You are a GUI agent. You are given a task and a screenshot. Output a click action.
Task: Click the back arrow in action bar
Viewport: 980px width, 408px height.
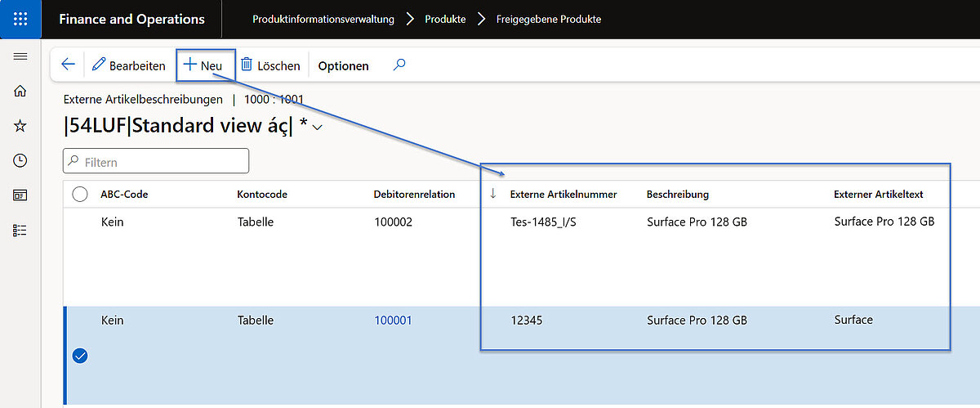click(x=69, y=65)
